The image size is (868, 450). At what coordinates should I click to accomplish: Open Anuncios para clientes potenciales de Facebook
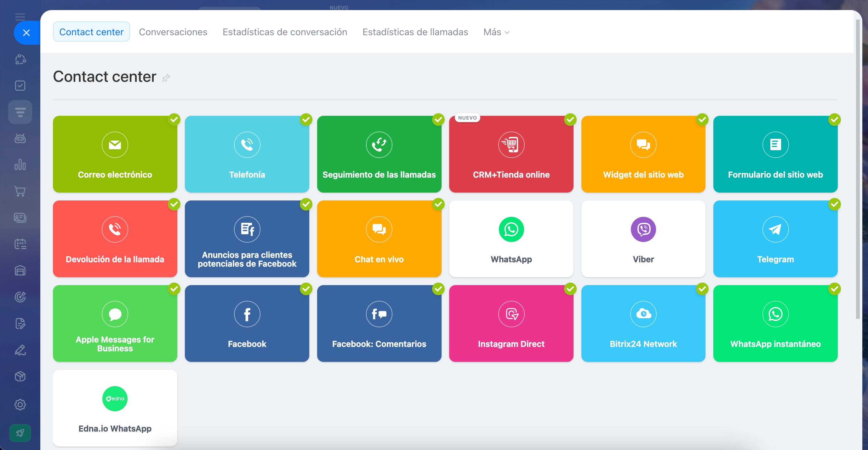247,239
